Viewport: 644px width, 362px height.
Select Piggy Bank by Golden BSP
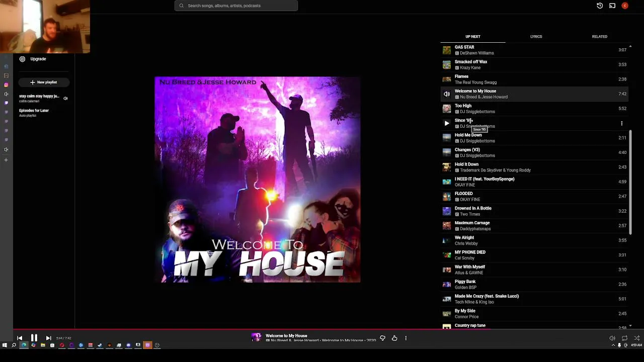tap(534, 284)
